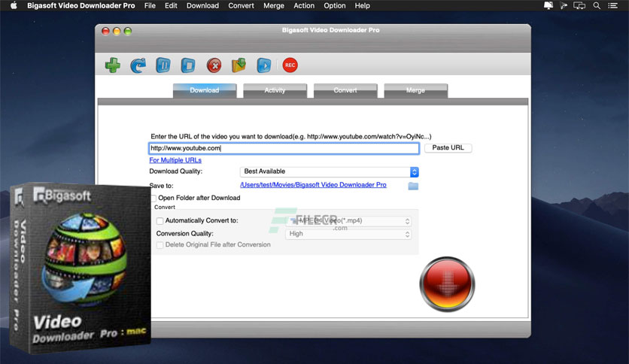
Task: Click the For Multiple URLs link
Action: point(175,160)
